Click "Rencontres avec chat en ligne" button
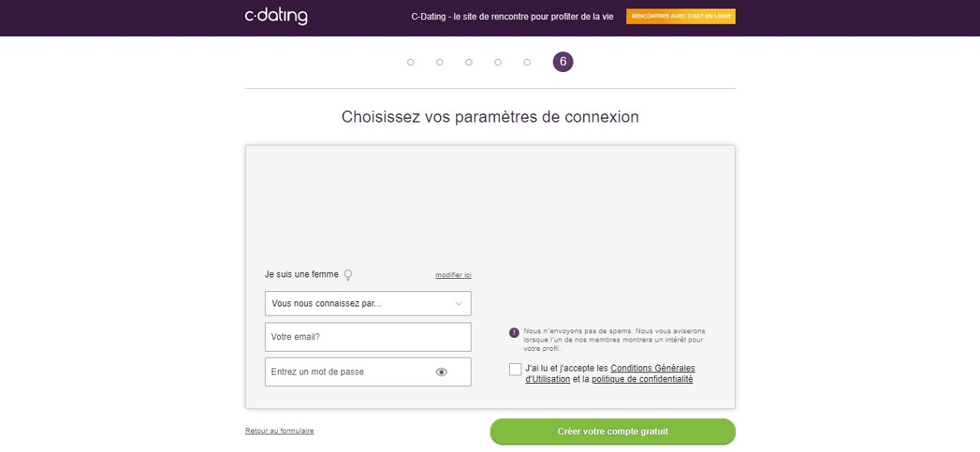Viewport: 980px width, 452px height. coord(681,16)
